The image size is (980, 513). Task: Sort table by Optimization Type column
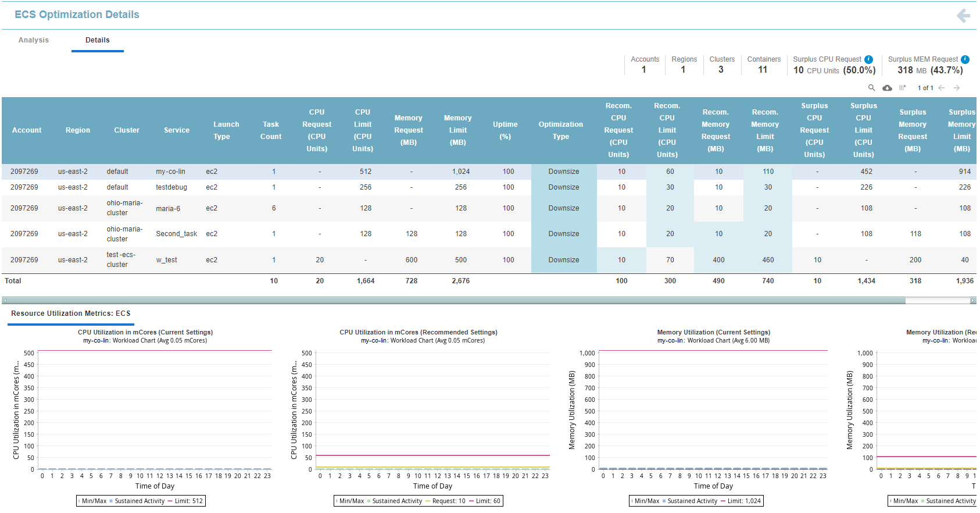pos(560,130)
